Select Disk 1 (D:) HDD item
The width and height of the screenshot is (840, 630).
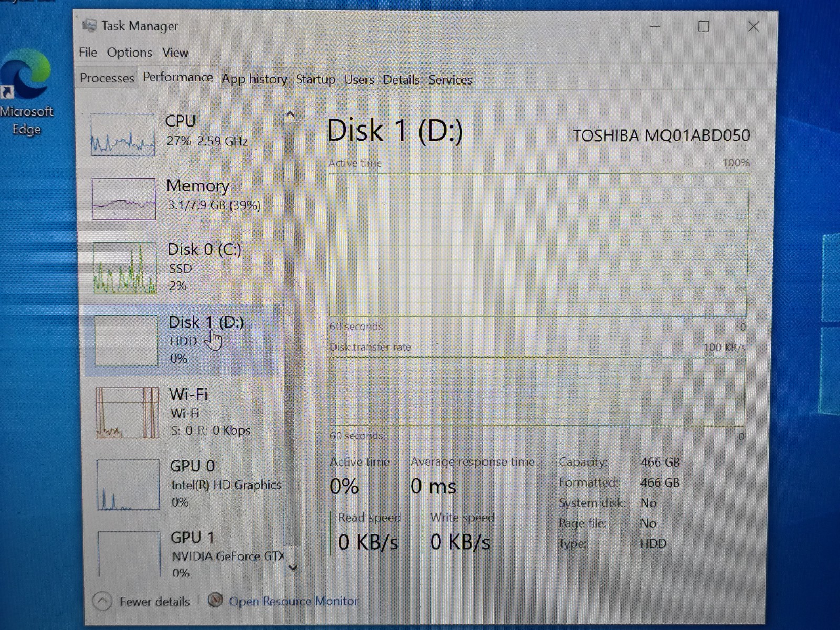pos(182,340)
